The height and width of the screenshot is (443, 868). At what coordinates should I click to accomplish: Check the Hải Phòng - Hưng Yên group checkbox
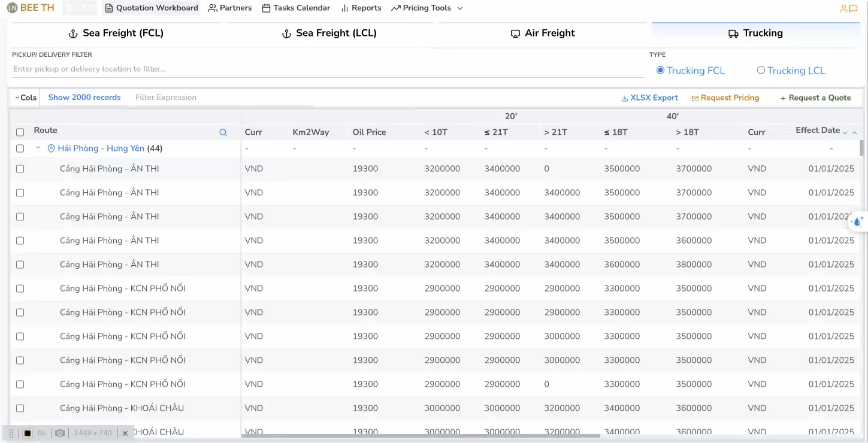click(20, 148)
